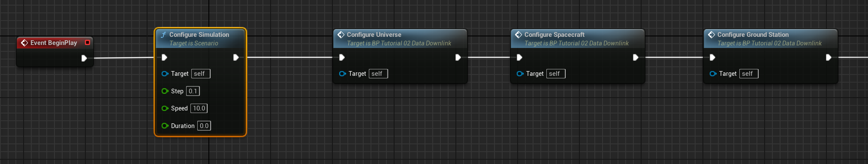Select the Event BeginPlay node title
This screenshot has width=868, height=164.
(54, 43)
